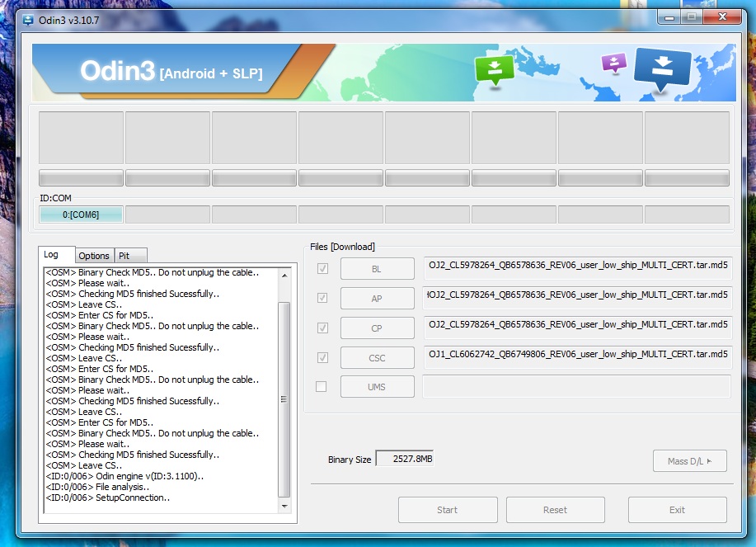
Task: Click the CP file path field
Action: (578, 328)
